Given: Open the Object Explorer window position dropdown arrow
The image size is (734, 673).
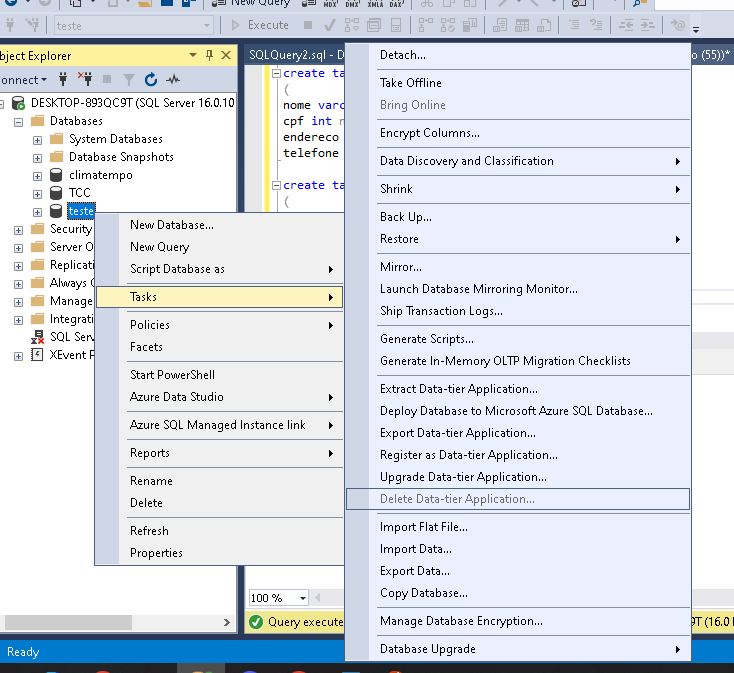Looking at the screenshot, I should point(193,56).
